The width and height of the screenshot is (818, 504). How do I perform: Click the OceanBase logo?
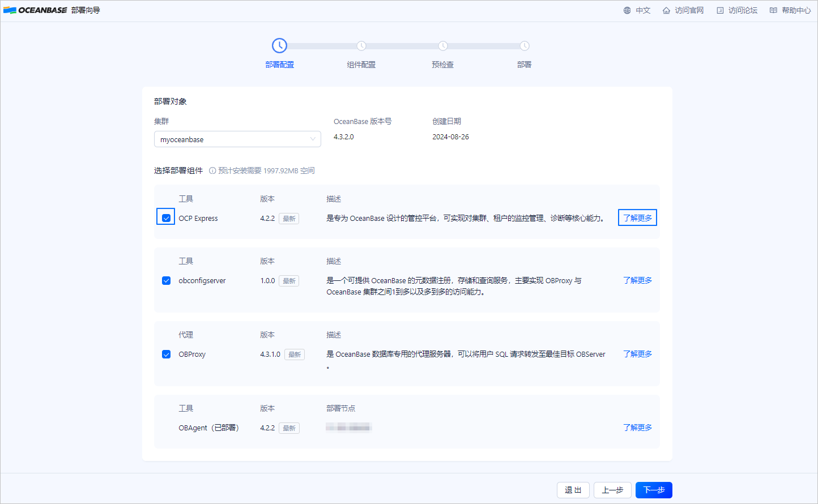[35, 10]
